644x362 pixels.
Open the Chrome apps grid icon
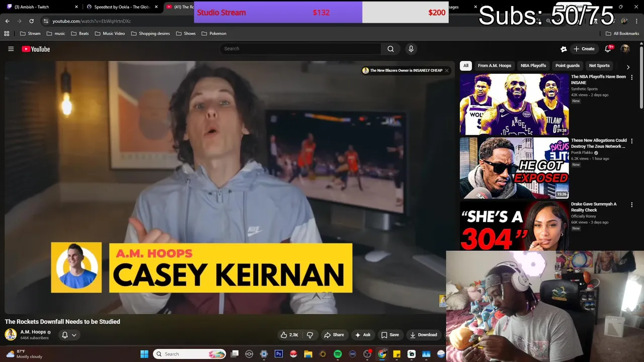coord(7,34)
